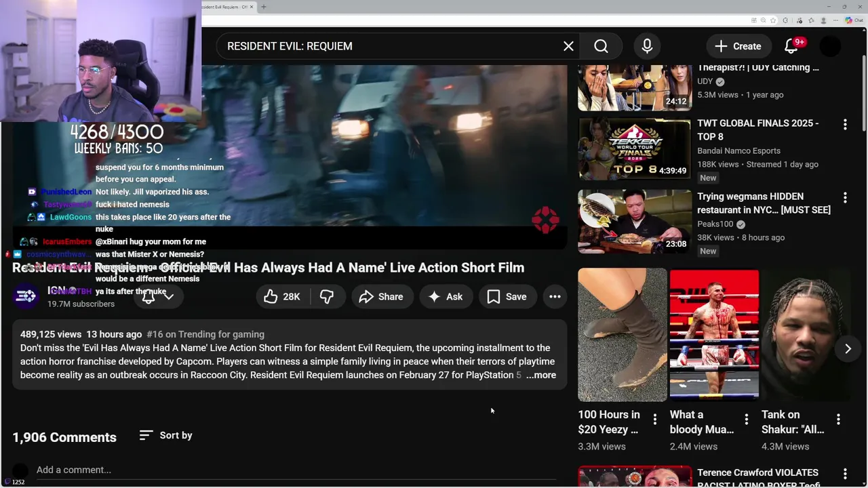Open more actions beside the Save button
This screenshot has width=868, height=488.
tap(555, 297)
